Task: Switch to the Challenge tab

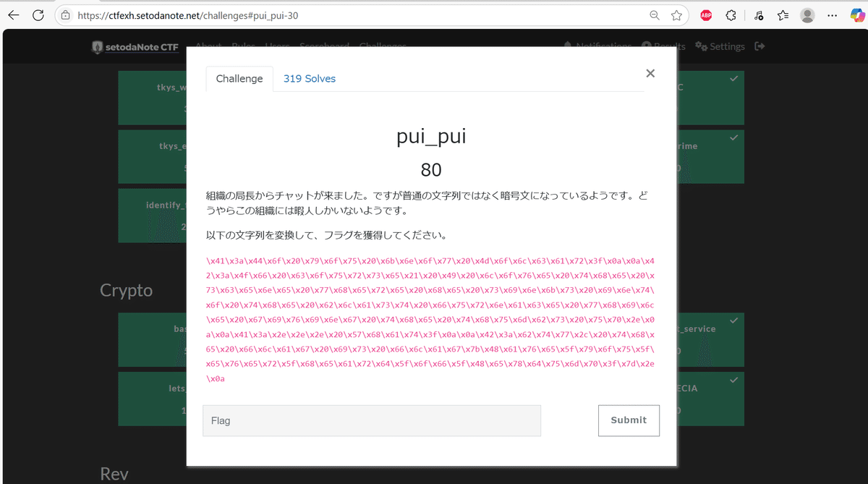Action: pos(239,78)
